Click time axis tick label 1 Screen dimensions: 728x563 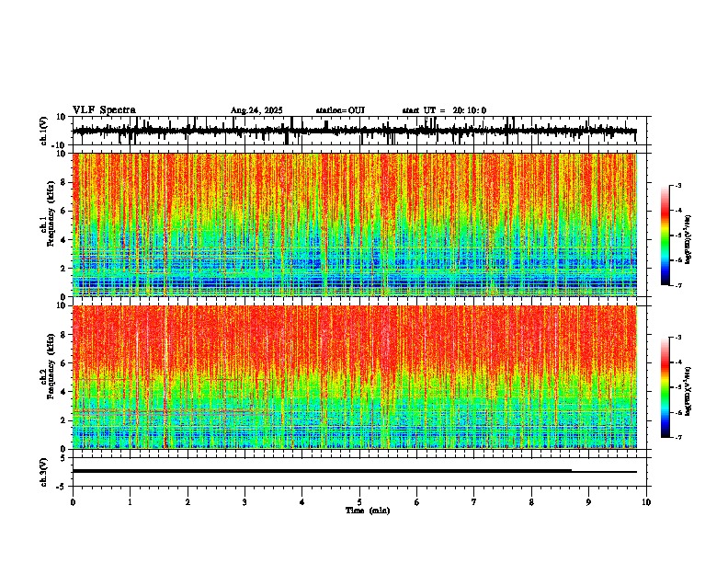(x=130, y=502)
